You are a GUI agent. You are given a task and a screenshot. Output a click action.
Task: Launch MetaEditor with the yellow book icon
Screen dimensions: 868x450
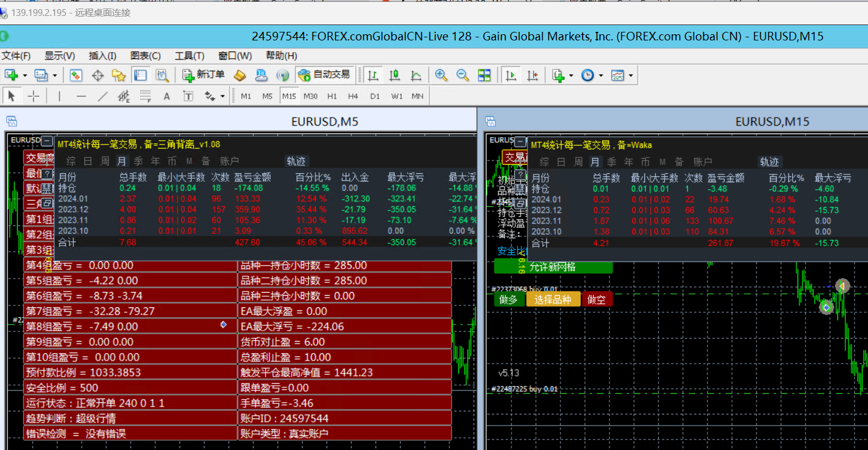point(240,75)
